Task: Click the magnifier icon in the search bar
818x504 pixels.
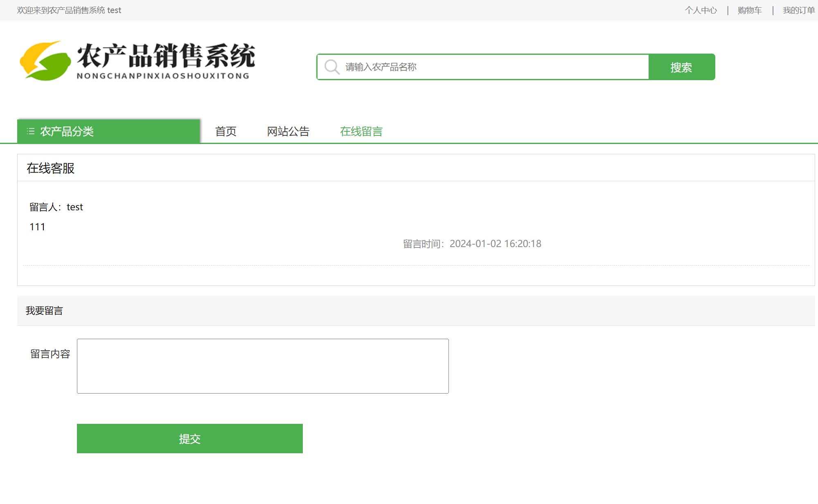Action: tap(331, 67)
